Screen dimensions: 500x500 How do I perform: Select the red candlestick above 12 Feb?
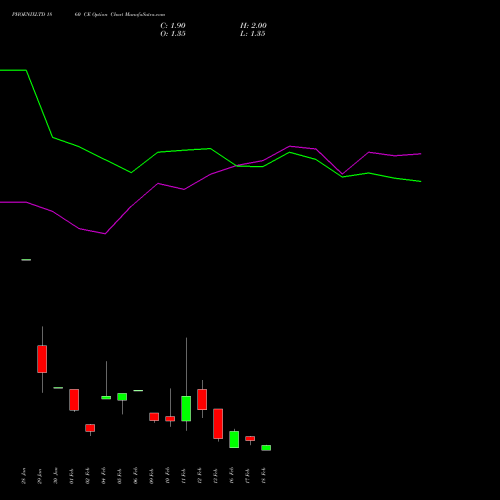pyautogui.click(x=202, y=399)
